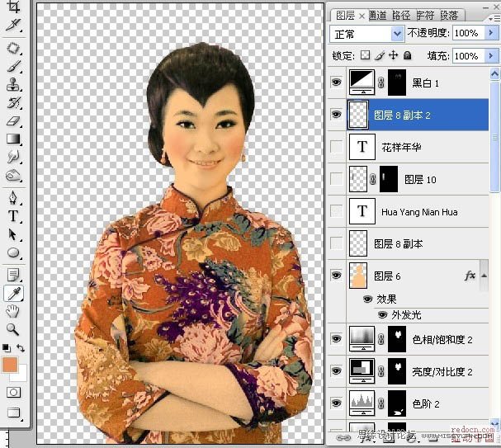Open the blend mode 正常 dropdown
Image resolution: width=501 pixels, height=448 pixels.
pos(397,34)
